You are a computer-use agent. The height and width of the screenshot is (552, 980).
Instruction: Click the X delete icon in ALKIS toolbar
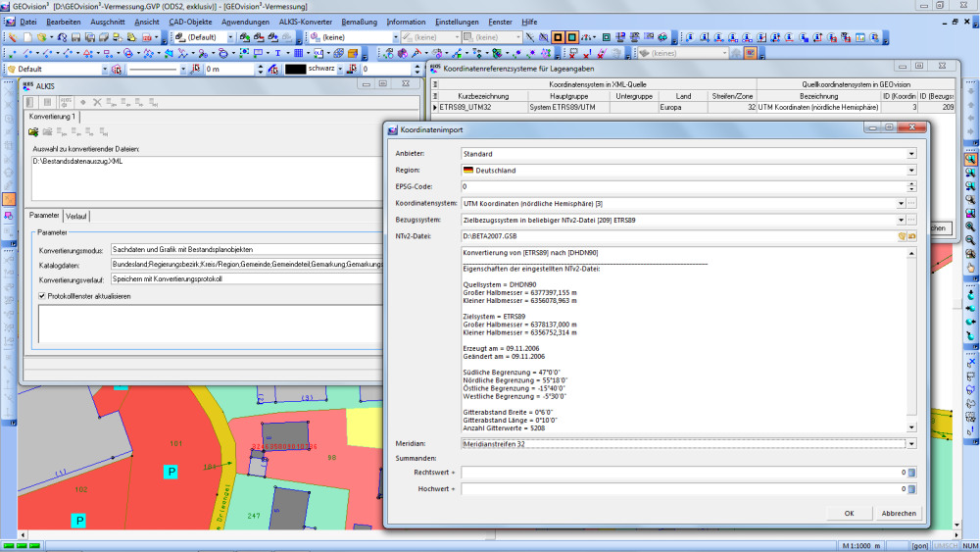(x=97, y=102)
